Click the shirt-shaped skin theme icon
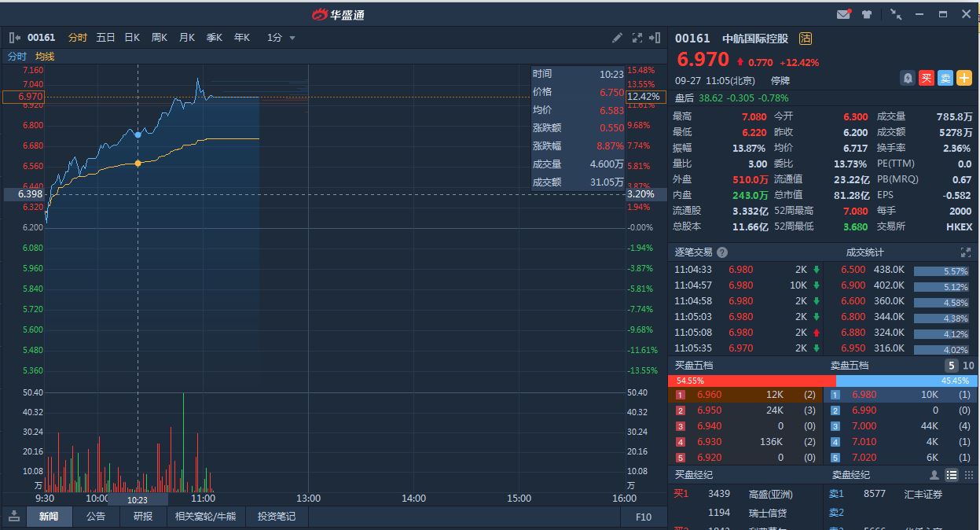 (866, 14)
